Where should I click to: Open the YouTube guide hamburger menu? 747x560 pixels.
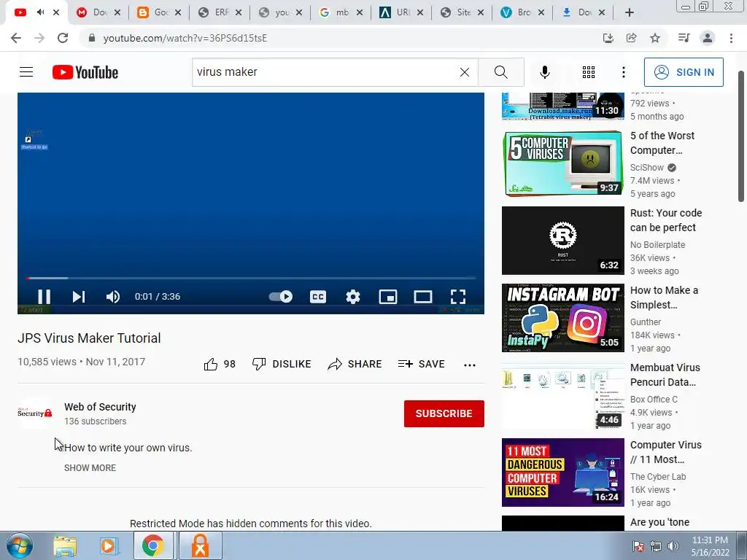pos(26,72)
